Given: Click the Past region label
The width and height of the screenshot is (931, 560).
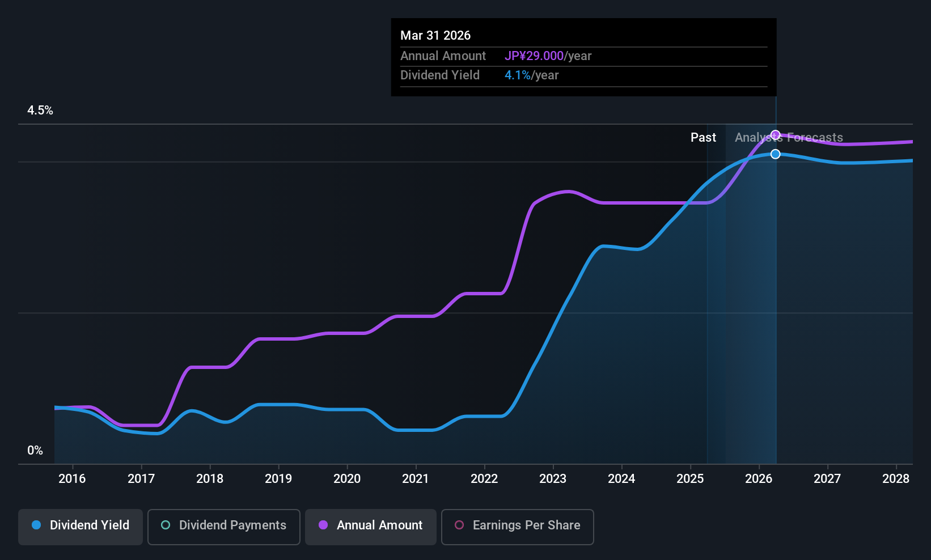Looking at the screenshot, I should coord(703,138).
